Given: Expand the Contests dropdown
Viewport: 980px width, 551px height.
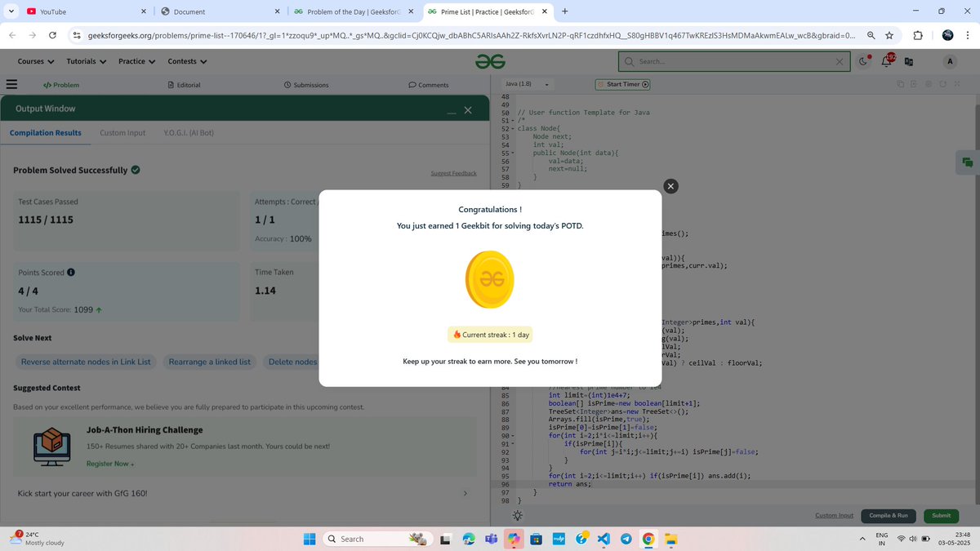Looking at the screenshot, I should [x=187, y=61].
